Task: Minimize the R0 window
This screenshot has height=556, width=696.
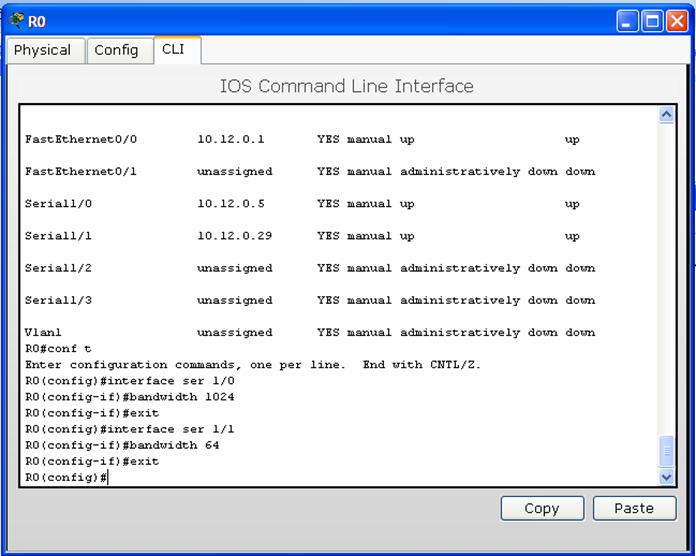Action: (627, 21)
